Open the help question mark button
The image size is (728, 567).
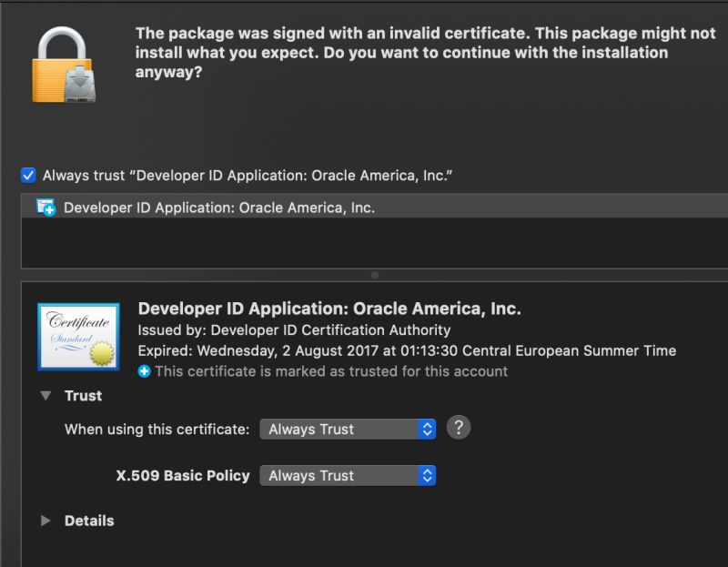point(459,428)
